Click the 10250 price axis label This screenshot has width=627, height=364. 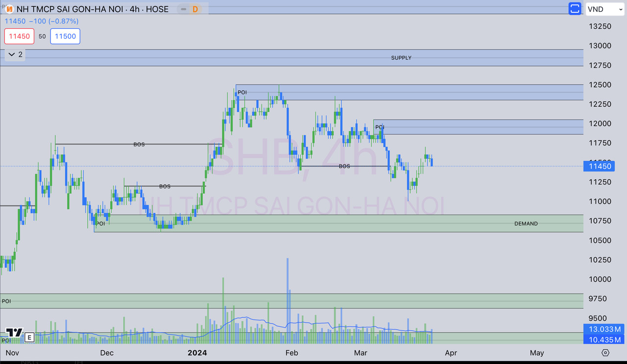click(x=599, y=260)
